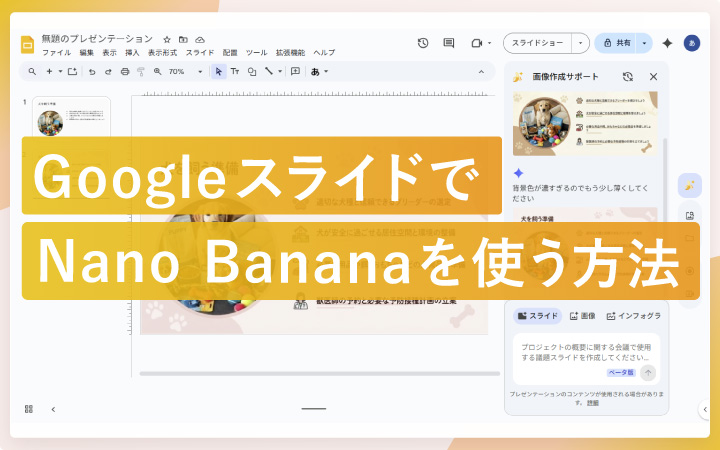Screen dimensions: 720x450
Task: Click the あ input tools icon
Action: 315,71
